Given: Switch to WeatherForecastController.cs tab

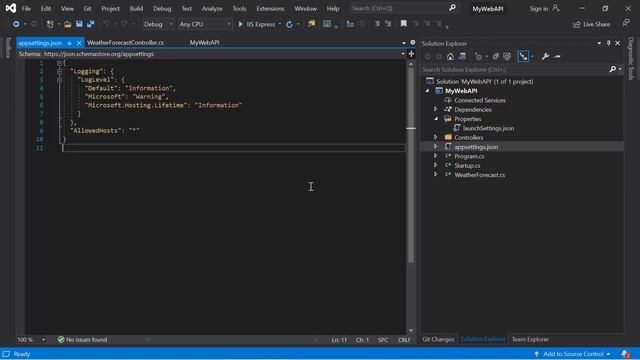Looking at the screenshot, I should (x=125, y=42).
